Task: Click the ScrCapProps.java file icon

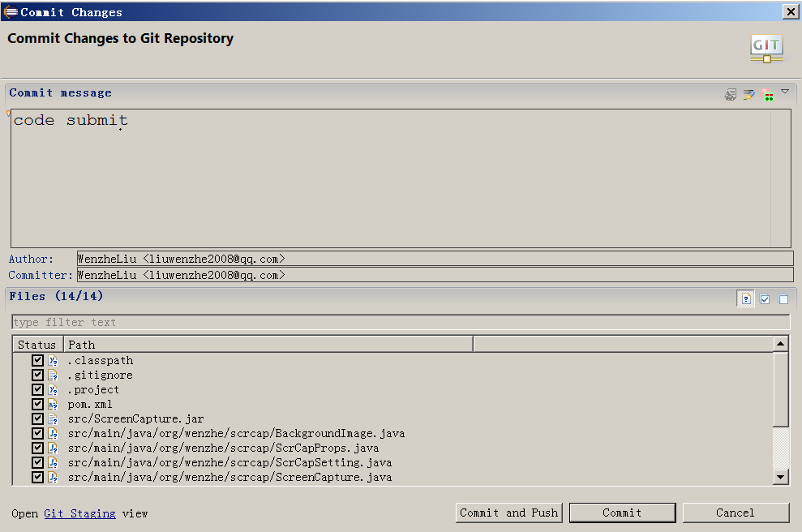Action: [x=53, y=448]
